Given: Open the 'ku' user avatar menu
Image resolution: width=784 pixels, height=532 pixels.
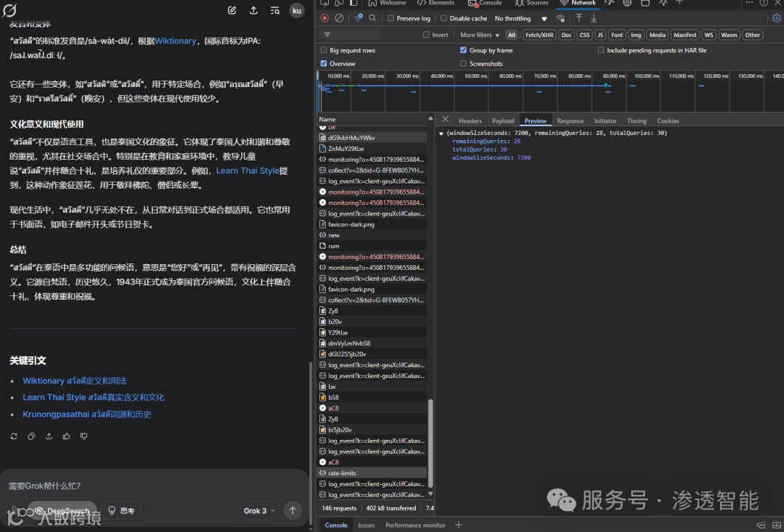Looking at the screenshot, I should tap(296, 10).
